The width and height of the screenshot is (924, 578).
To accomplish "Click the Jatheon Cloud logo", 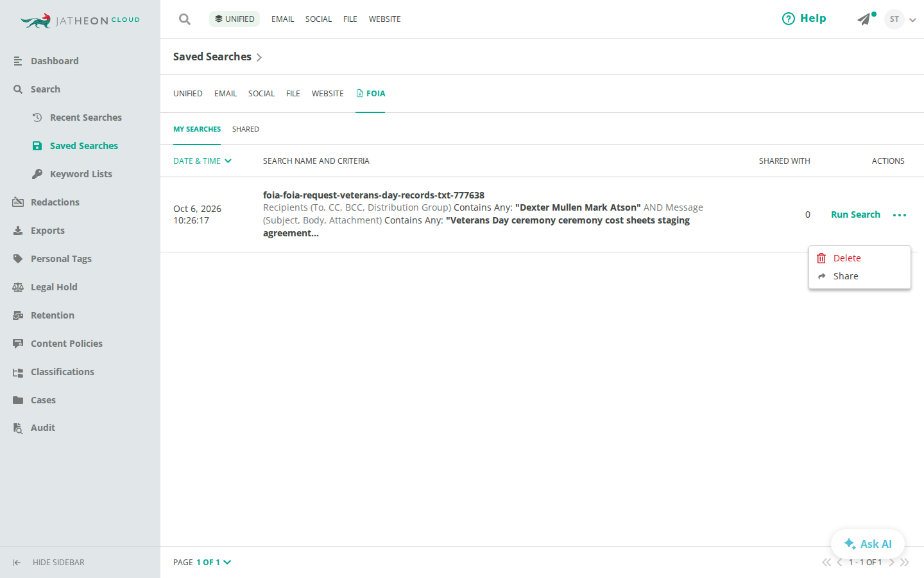I will pyautogui.click(x=80, y=21).
